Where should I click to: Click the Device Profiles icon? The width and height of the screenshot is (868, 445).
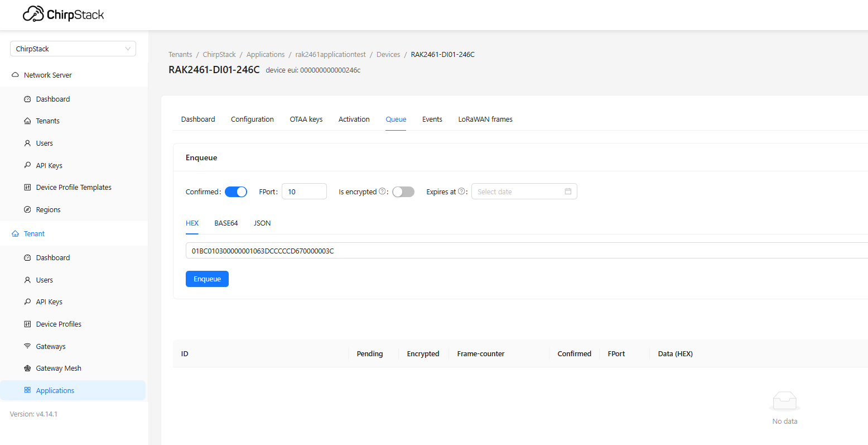27,324
